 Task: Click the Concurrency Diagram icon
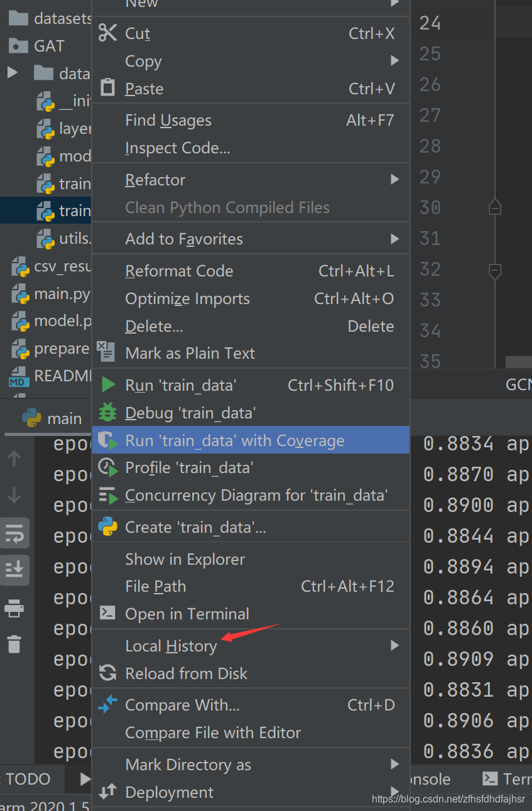(x=108, y=495)
